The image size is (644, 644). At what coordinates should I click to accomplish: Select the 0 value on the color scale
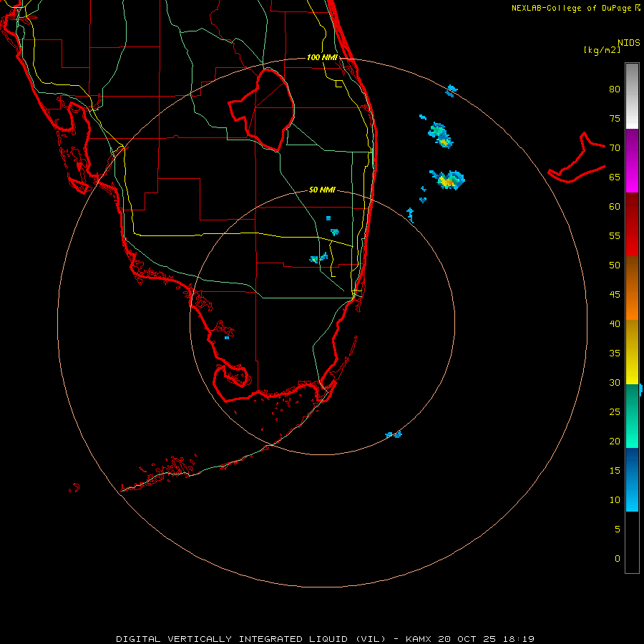(617, 559)
